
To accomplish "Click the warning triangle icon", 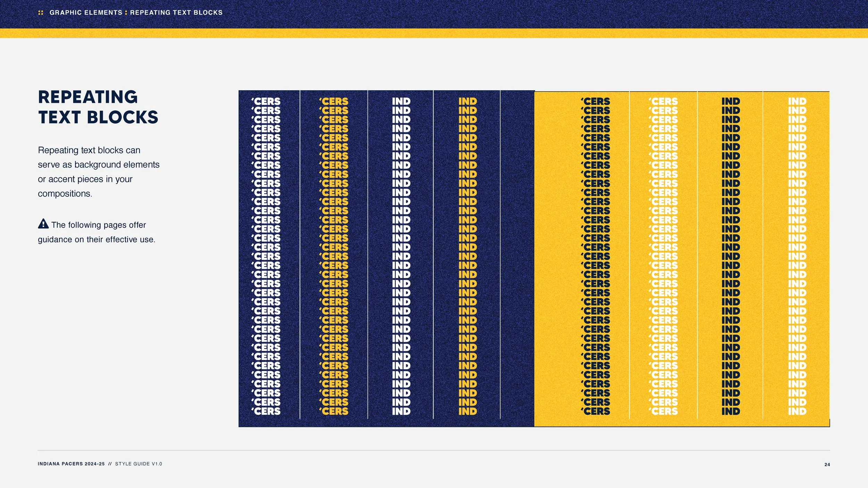I will click(x=43, y=224).
